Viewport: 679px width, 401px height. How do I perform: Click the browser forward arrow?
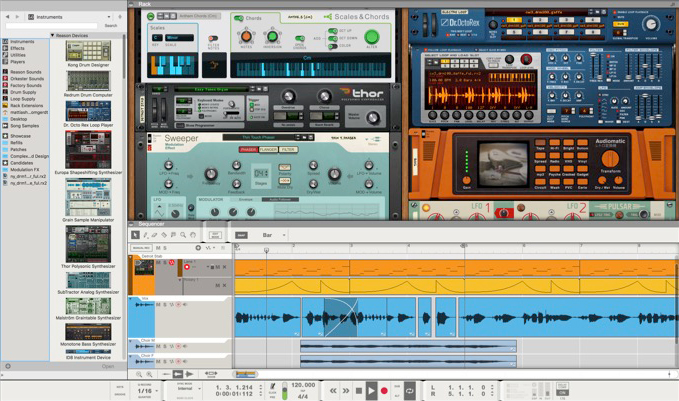17,16
